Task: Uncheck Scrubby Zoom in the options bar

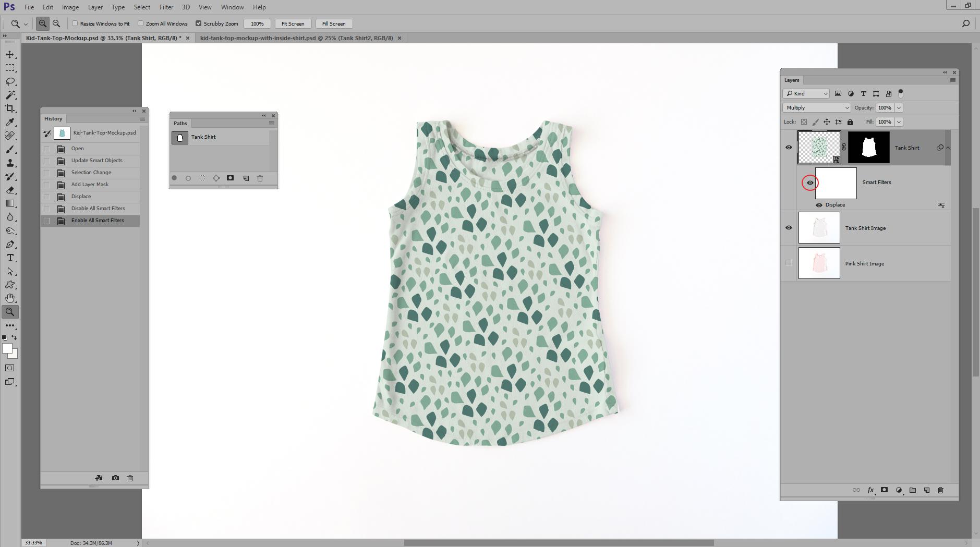Action: (199, 23)
